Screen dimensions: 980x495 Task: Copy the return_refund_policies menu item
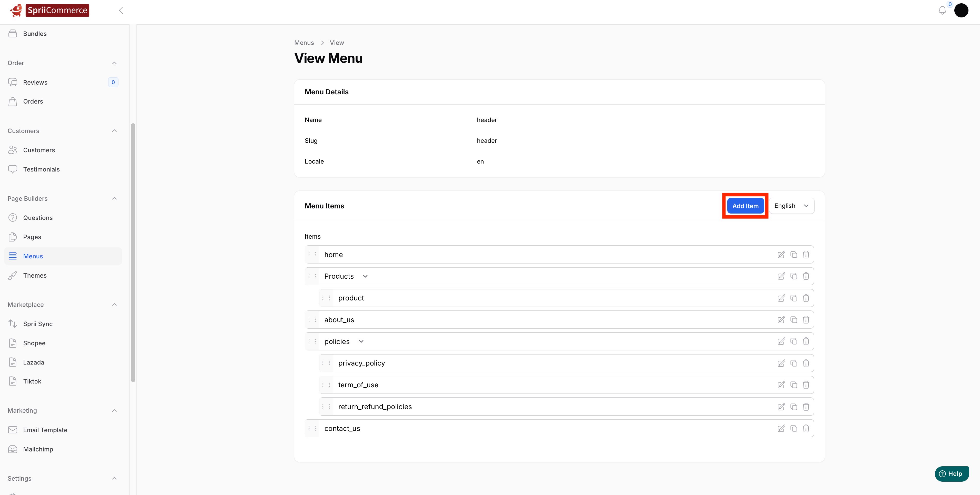tap(793, 407)
